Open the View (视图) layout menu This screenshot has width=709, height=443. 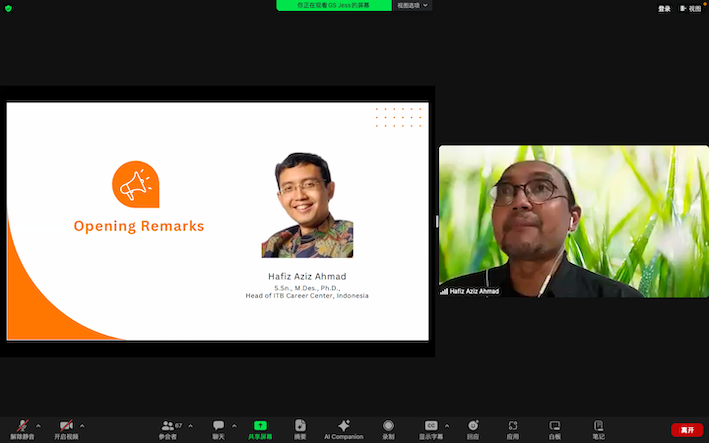pos(690,9)
